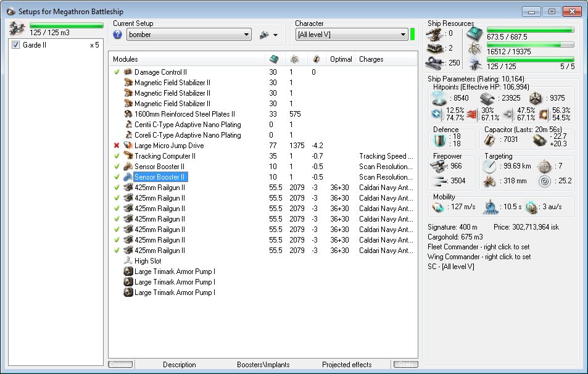
Task: Toggle Damage Control II green checkmark
Action: pos(117,72)
